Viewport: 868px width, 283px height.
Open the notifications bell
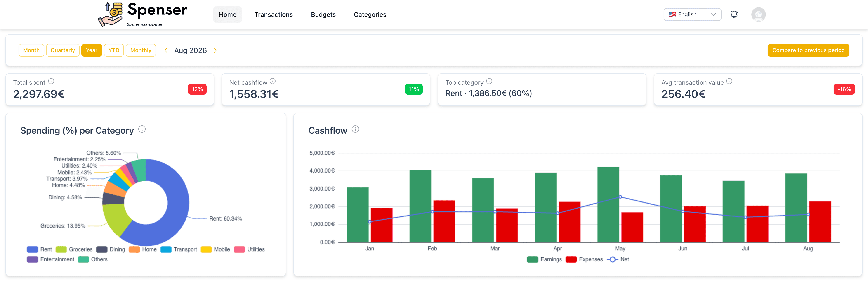tap(734, 14)
